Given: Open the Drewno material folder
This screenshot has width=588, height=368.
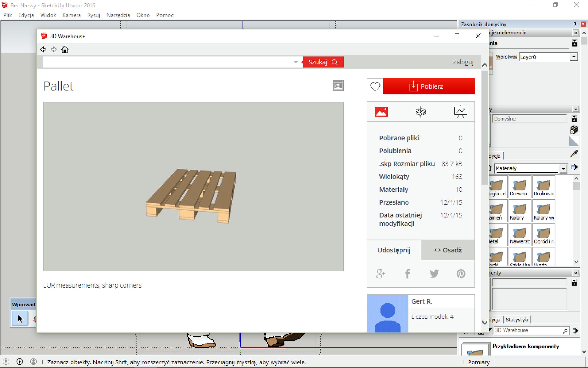Looking at the screenshot, I should pos(520,187).
